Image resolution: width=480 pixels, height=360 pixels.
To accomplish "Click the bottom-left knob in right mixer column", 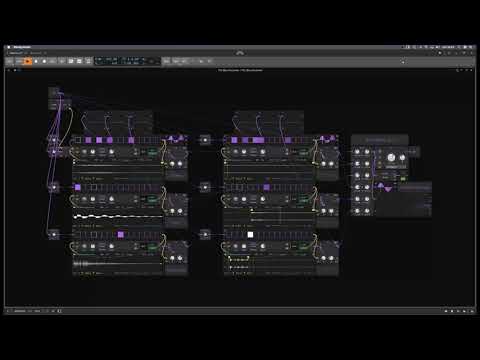I will (x=357, y=211).
